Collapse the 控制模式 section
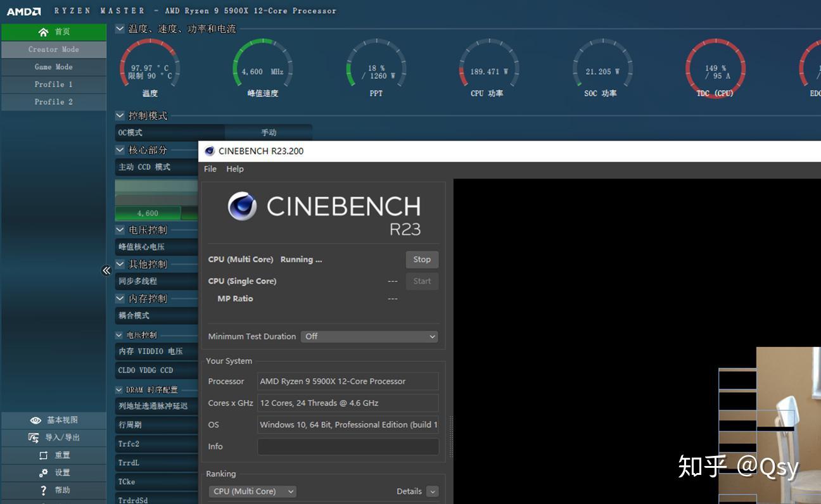Screen dimensions: 821x504 coord(120,116)
